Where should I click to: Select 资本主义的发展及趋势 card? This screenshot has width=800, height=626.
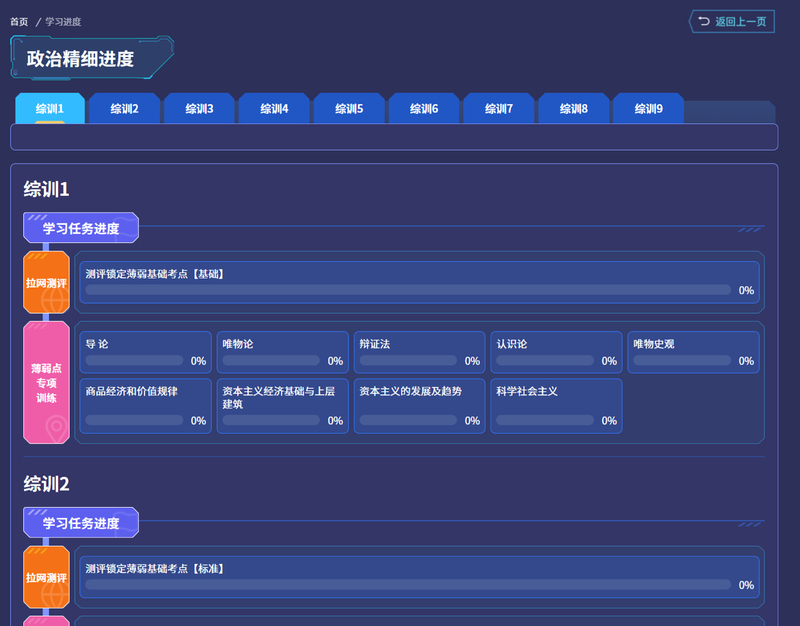tap(419, 405)
